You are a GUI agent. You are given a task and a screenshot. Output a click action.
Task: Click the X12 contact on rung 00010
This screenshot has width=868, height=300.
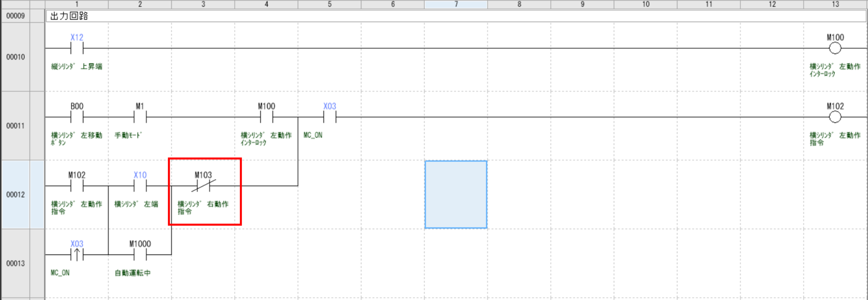click(77, 48)
